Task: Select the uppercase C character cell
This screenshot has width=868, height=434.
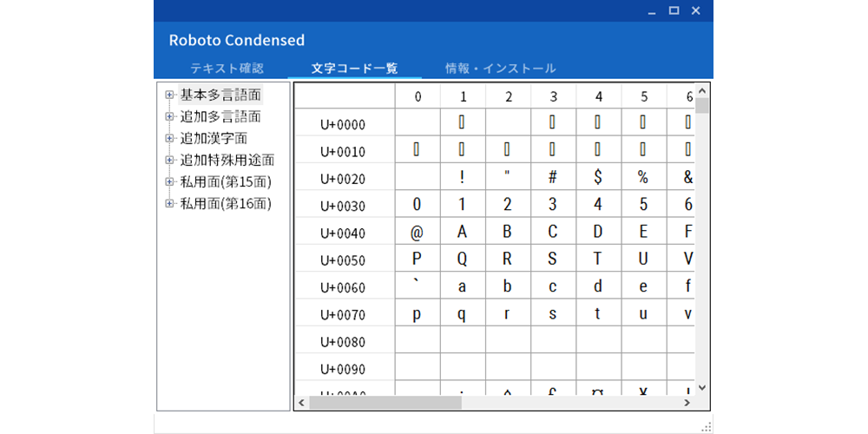Action: [x=554, y=232]
